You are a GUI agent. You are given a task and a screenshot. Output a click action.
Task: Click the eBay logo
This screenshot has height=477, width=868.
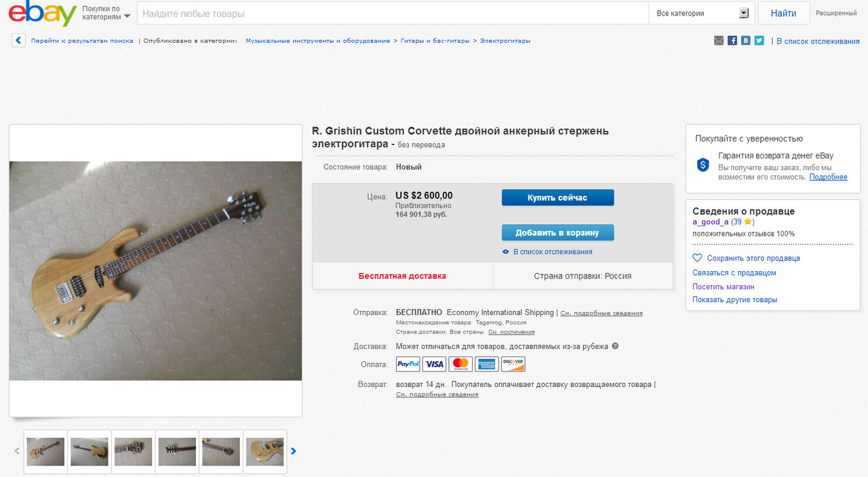[42, 14]
